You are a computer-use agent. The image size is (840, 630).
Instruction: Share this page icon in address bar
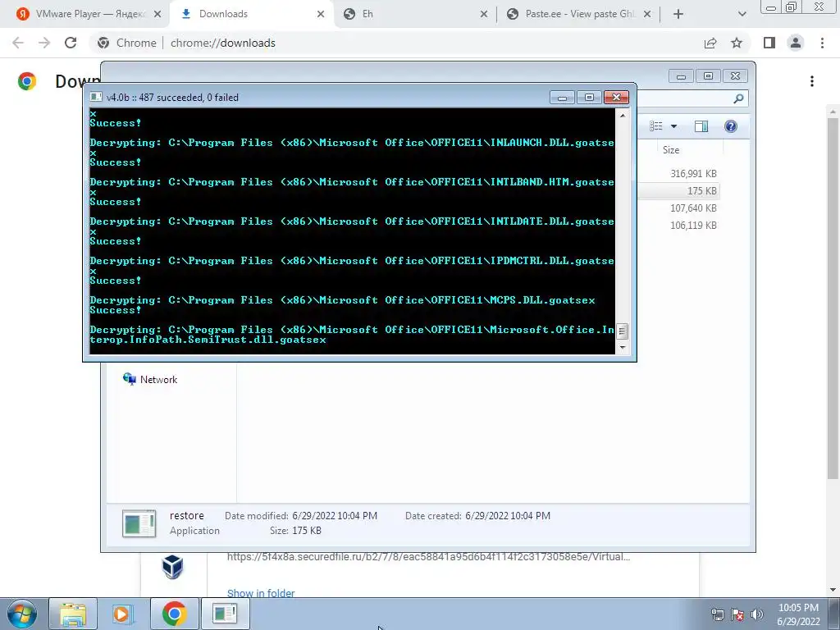[710, 43]
